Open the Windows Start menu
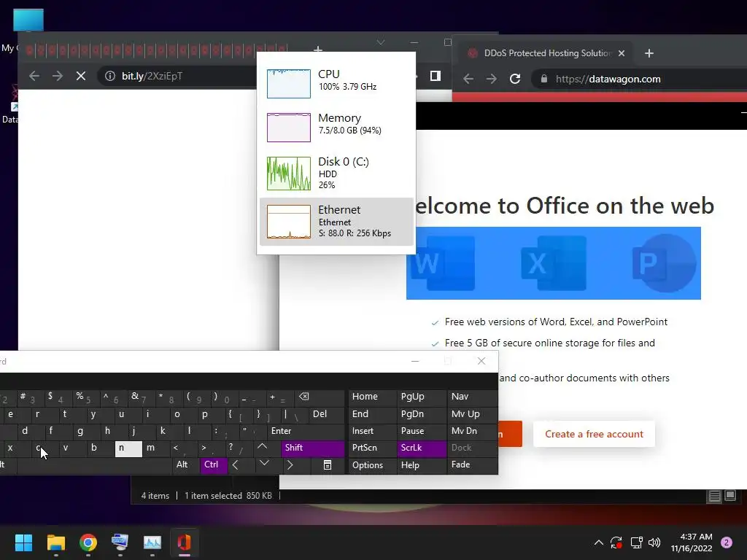 coord(23,542)
